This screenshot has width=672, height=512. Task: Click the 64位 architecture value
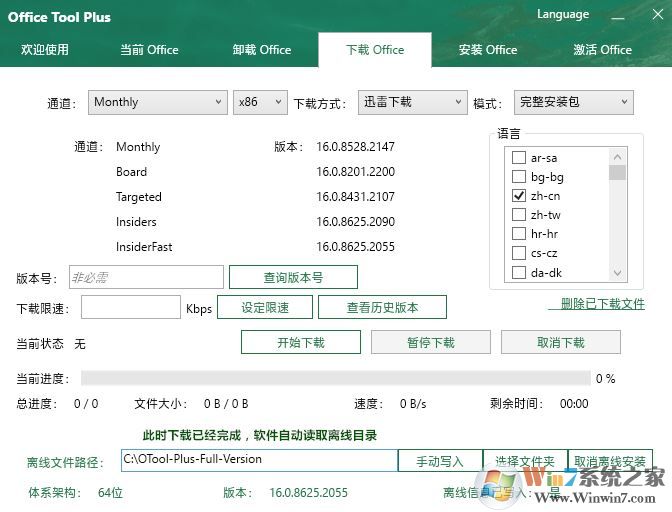(110, 493)
